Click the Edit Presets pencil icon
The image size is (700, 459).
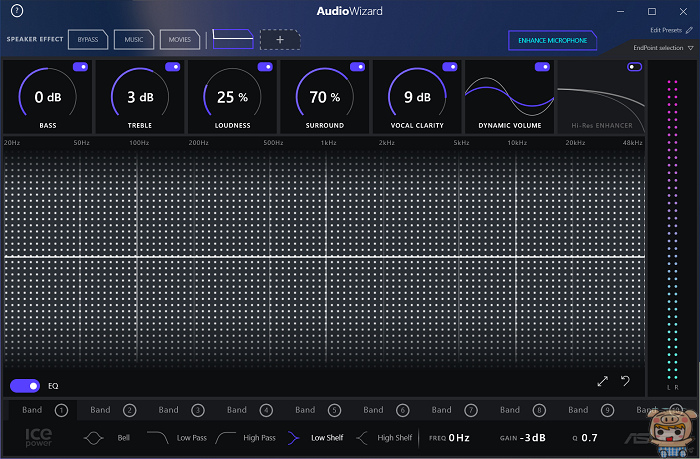tap(689, 30)
